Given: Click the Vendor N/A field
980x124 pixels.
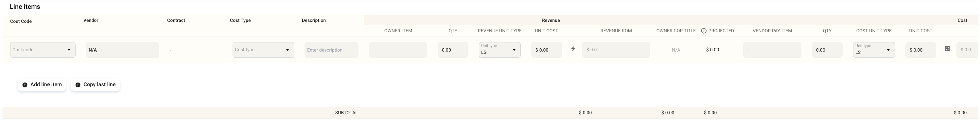Looking at the screenshot, I should 122,50.
